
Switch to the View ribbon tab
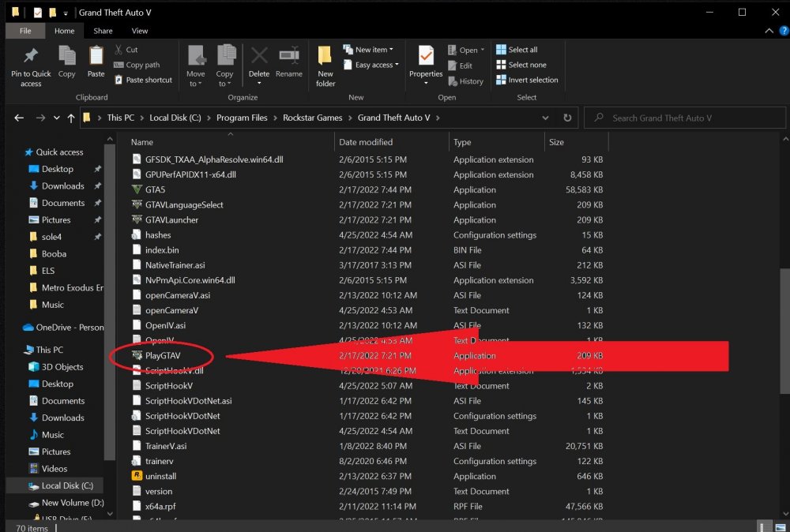tap(140, 31)
